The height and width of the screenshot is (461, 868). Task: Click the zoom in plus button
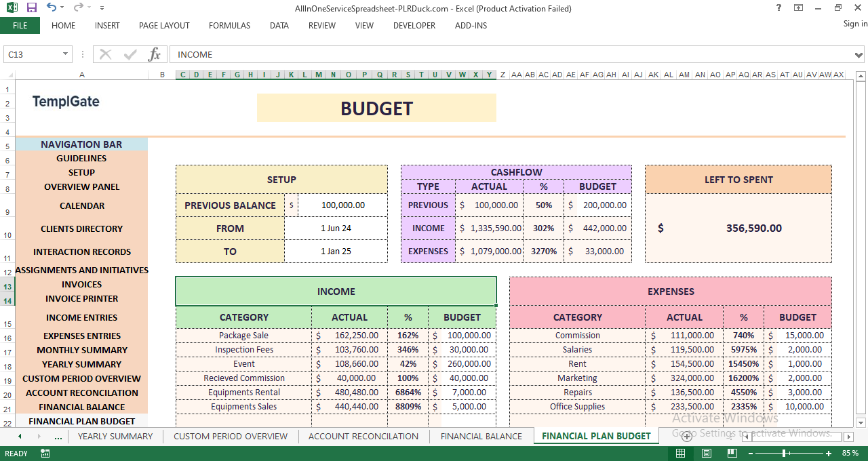click(829, 454)
